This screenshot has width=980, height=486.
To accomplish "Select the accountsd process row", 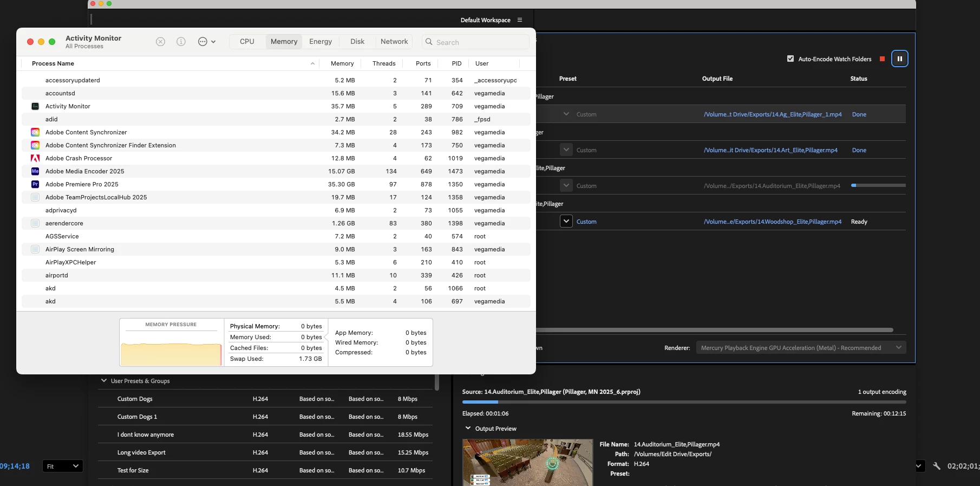I will (x=276, y=93).
